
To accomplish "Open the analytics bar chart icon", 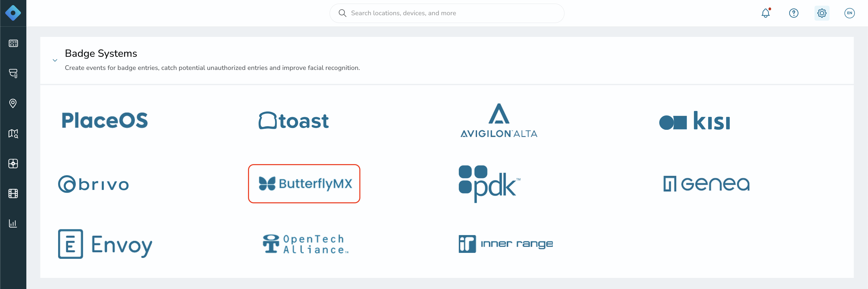I will (x=13, y=223).
